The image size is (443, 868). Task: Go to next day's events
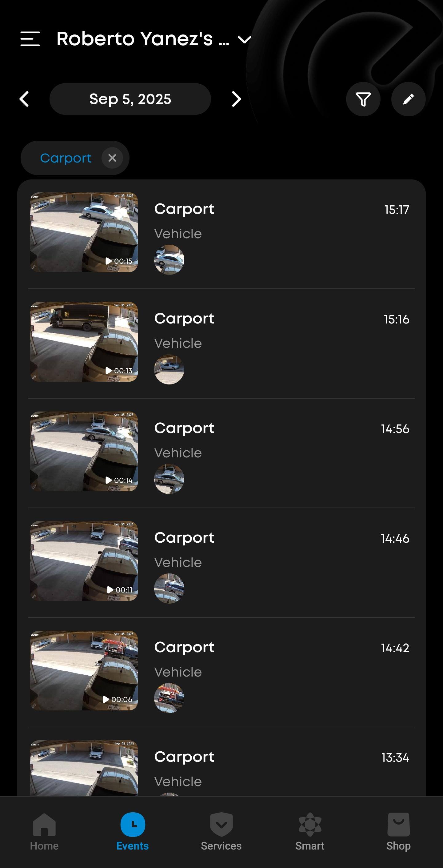(x=236, y=99)
